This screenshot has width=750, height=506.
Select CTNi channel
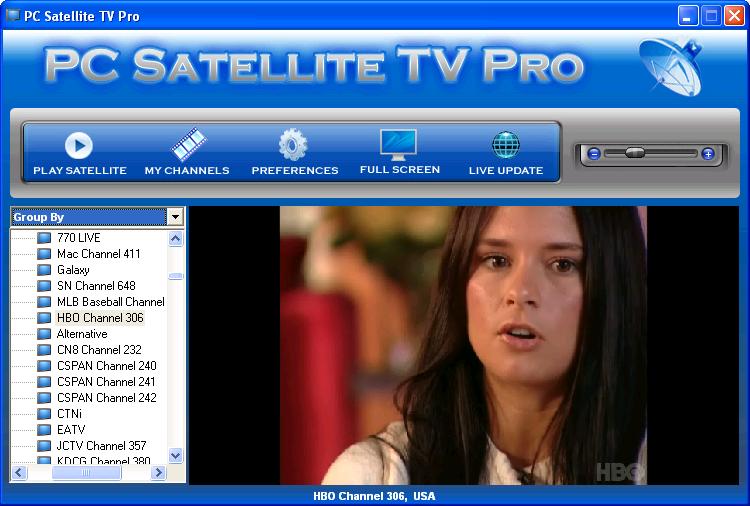[69, 414]
